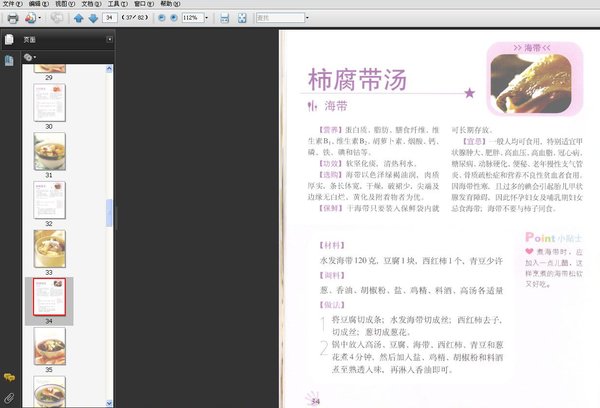Viewport: 600px width, 408px height.
Task: Click the thumbnail panel scroll down arrow
Action: [x=109, y=403]
